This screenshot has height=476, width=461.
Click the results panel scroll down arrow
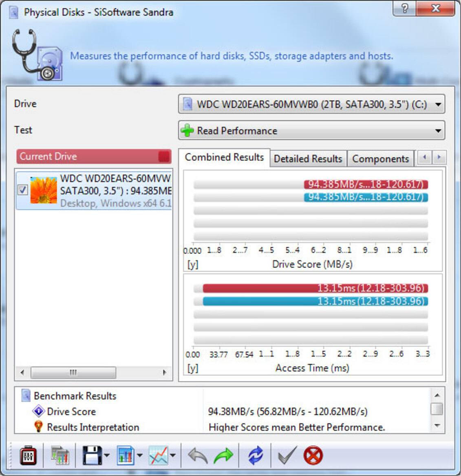[x=437, y=425]
